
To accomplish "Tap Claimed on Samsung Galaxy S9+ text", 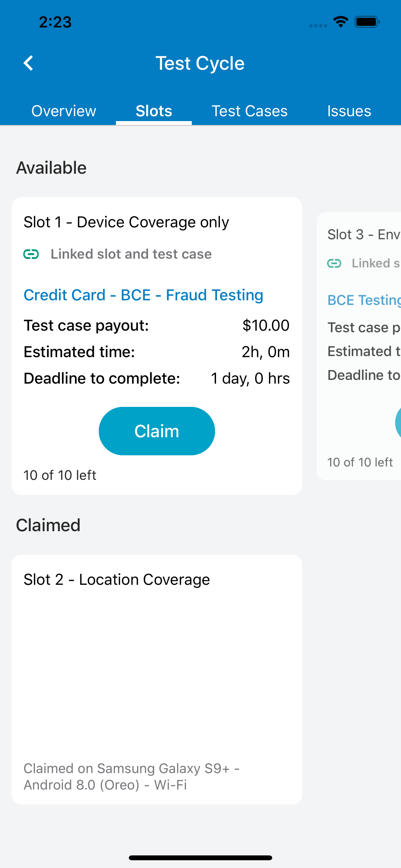I will click(131, 777).
